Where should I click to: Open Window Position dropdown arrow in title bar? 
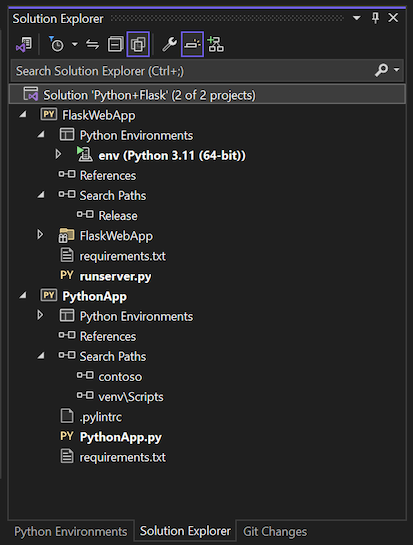pyautogui.click(x=357, y=18)
